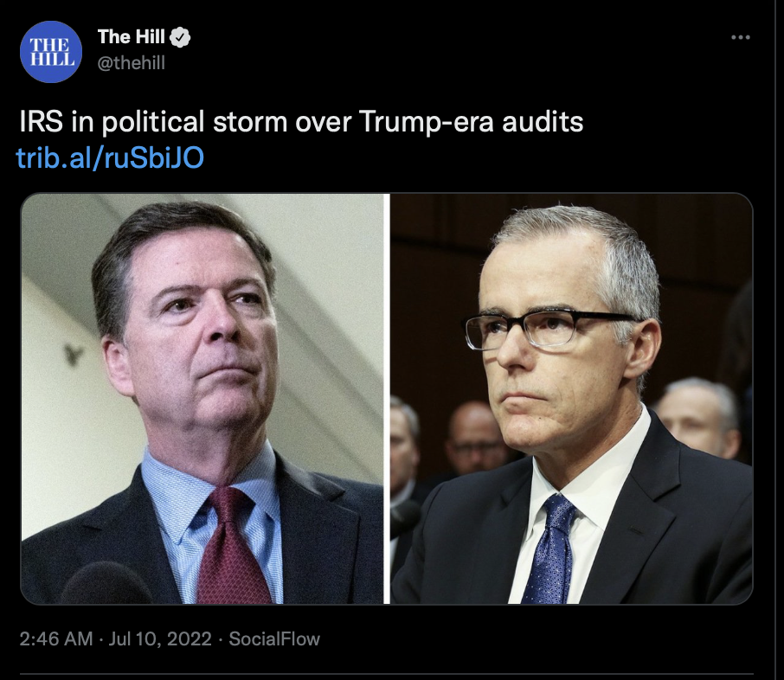The height and width of the screenshot is (680, 784).
Task: Follow the trib.al/ruSbiJO link
Action: click(110, 157)
